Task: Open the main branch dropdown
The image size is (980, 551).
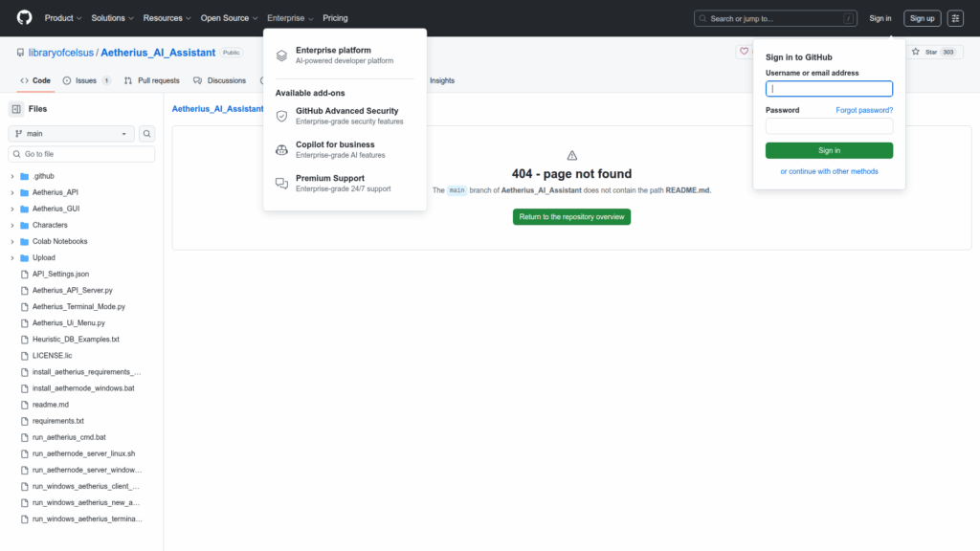Action: tap(71, 134)
